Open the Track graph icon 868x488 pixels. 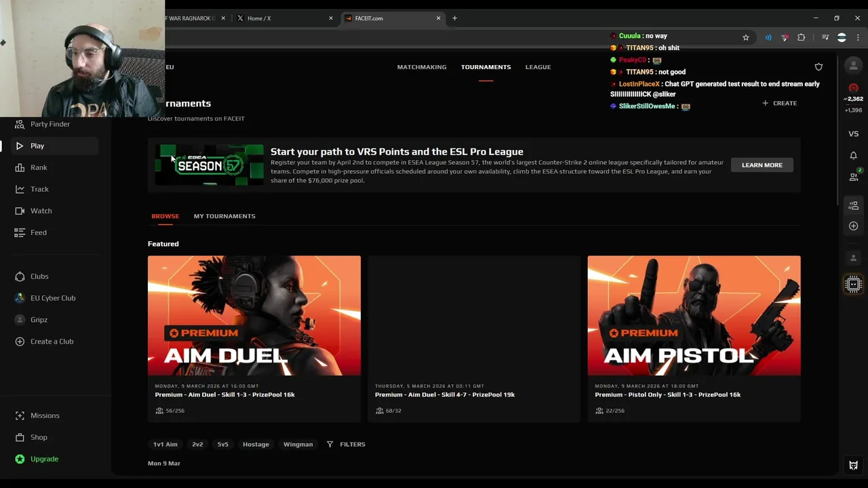tap(20, 189)
